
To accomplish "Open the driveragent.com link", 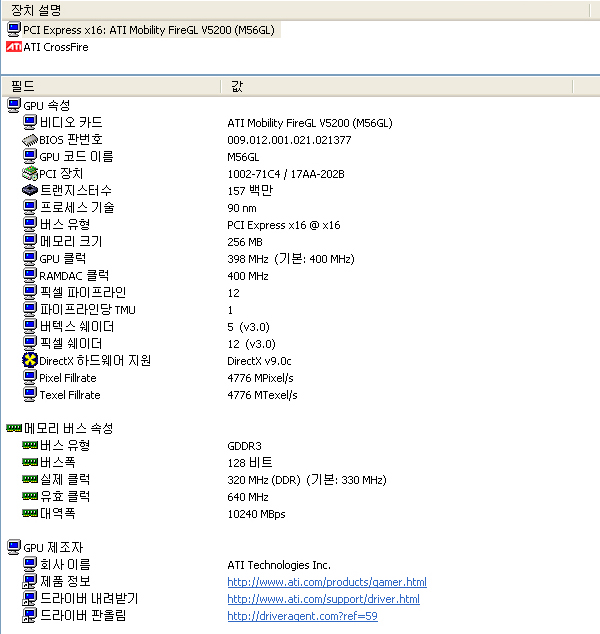I will coord(302,616).
